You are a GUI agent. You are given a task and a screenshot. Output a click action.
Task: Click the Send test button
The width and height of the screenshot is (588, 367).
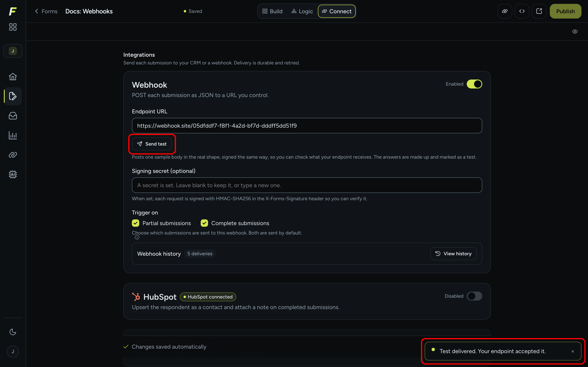click(152, 144)
